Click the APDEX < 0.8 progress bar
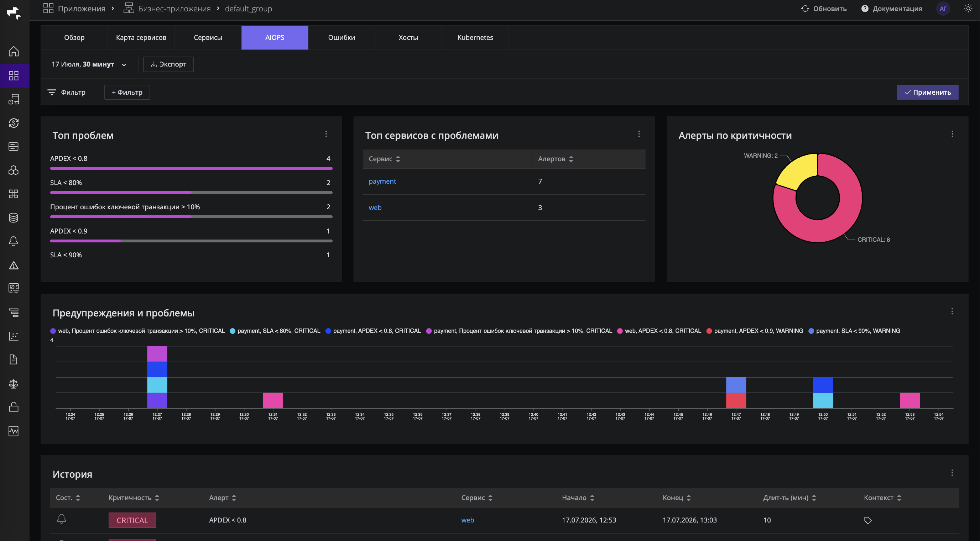 tap(191, 168)
